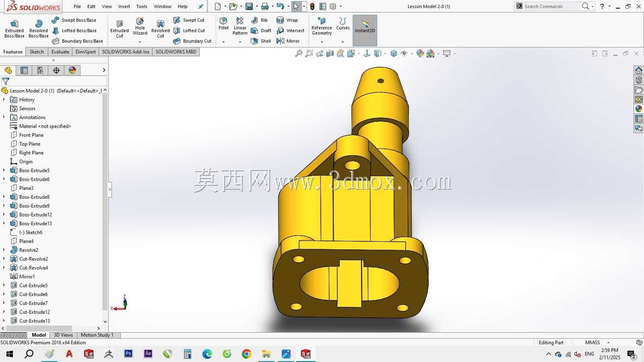
Task: Open Google Chrome from the taskbar
Action: click(247, 354)
